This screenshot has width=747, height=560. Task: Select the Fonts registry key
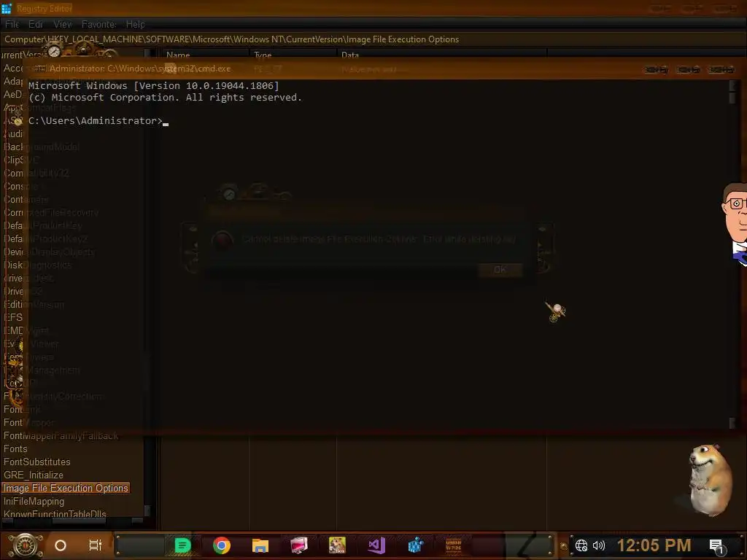[x=15, y=449]
